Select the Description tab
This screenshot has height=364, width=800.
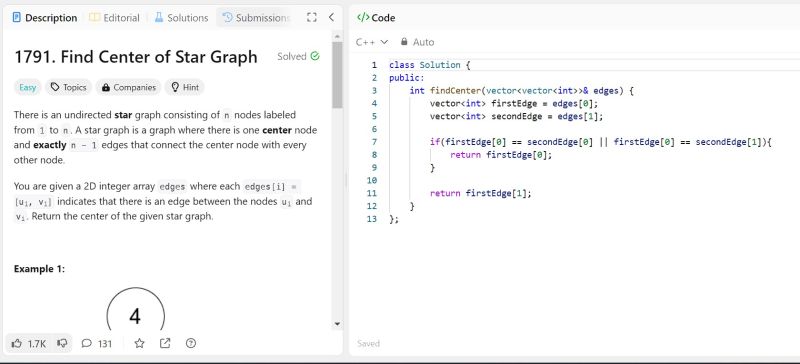pyautogui.click(x=44, y=17)
